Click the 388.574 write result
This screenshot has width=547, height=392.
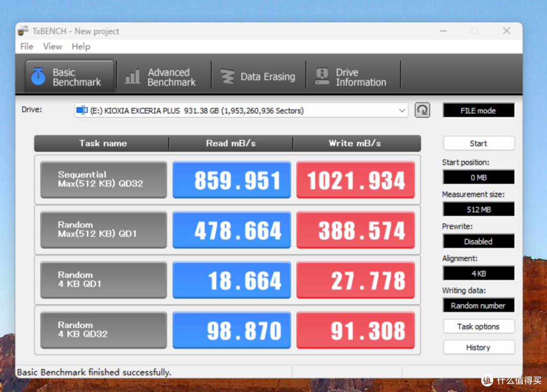356,230
